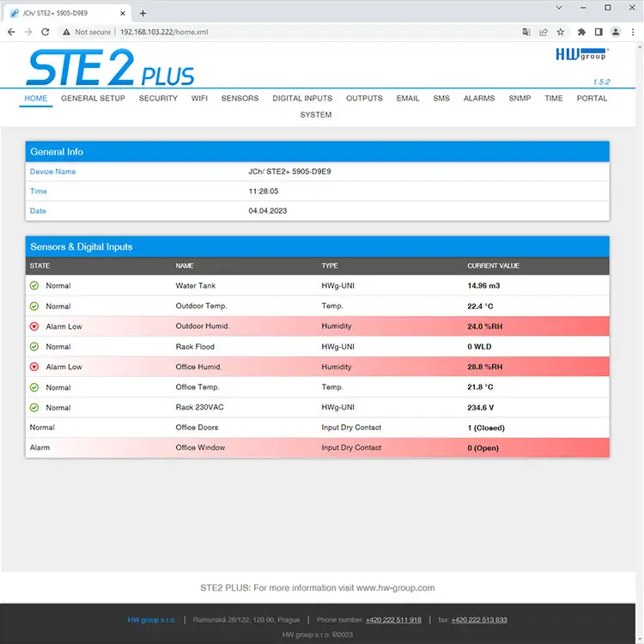The height and width of the screenshot is (644, 644).
Task: Click the date value 04.04.2023
Action: tap(268, 210)
